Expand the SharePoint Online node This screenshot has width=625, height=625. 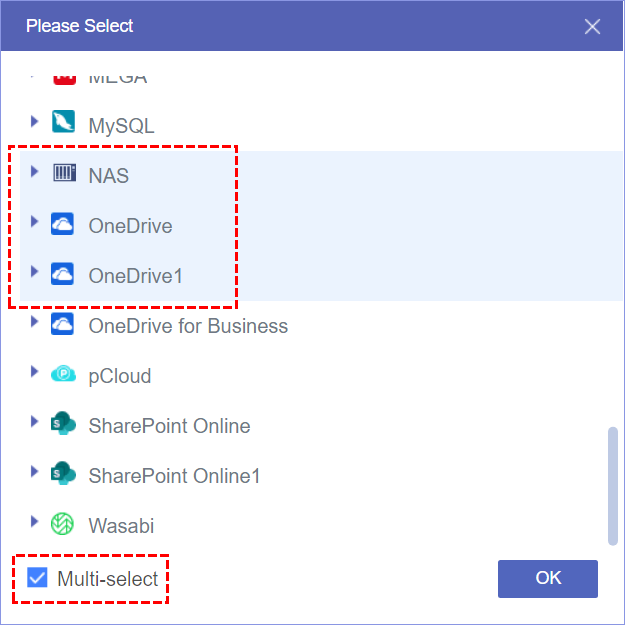pyautogui.click(x=35, y=421)
